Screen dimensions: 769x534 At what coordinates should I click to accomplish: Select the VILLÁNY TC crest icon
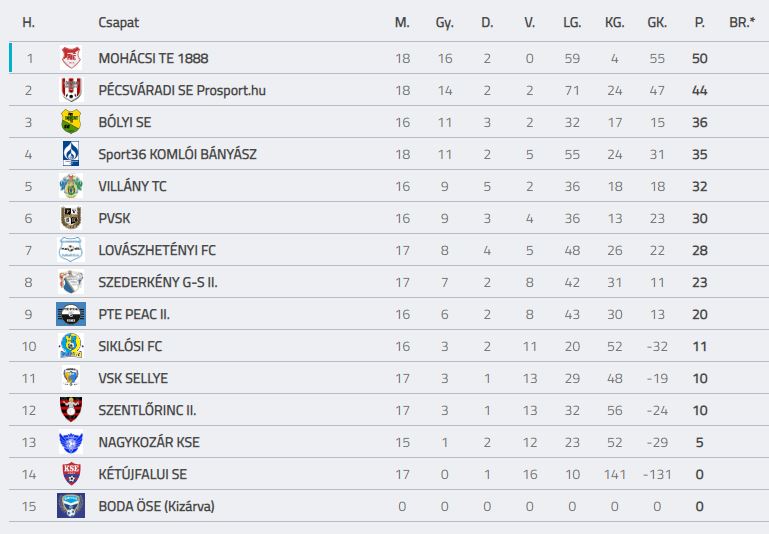71,186
